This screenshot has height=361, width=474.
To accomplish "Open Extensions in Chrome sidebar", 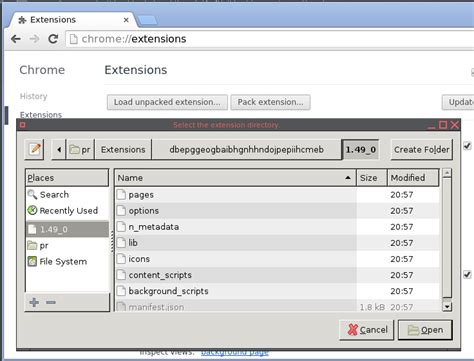I will click(41, 115).
